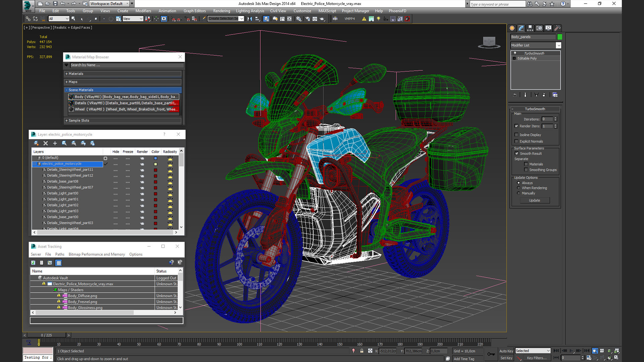This screenshot has height=362, width=644.
Task: Expand the Materials group in Material Browser
Action: (x=123, y=74)
